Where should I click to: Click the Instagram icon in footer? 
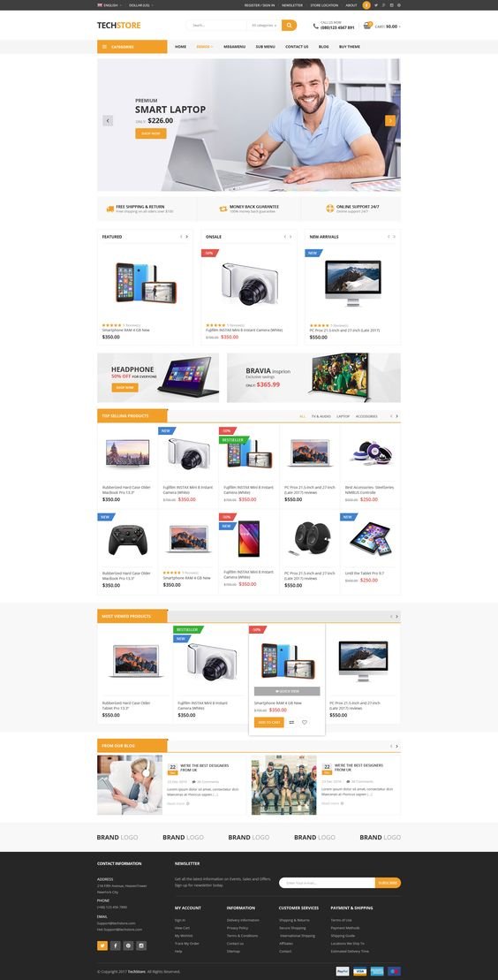[141, 946]
